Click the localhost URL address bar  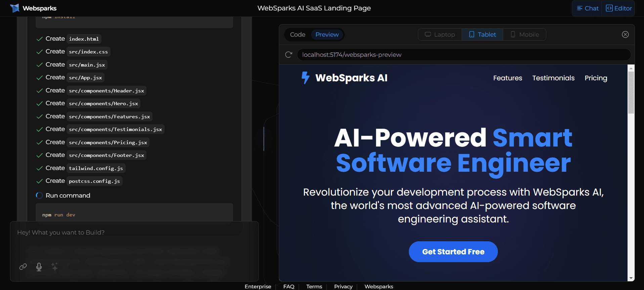coord(464,55)
